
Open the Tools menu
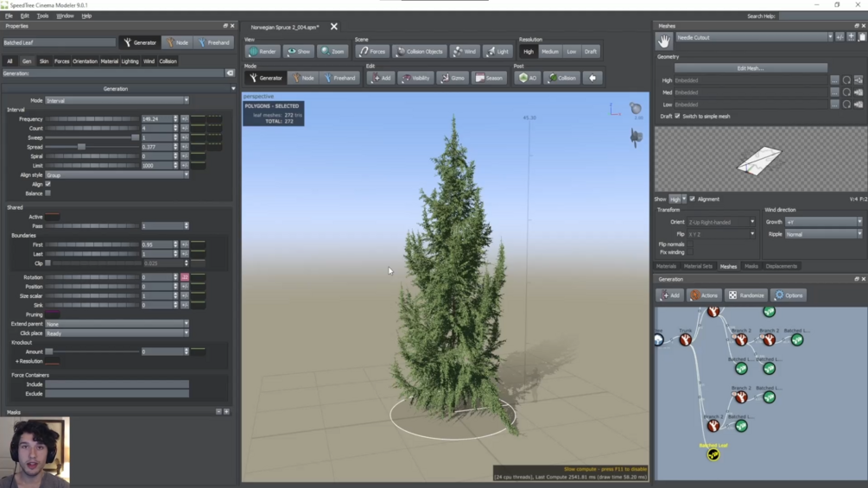coord(42,16)
